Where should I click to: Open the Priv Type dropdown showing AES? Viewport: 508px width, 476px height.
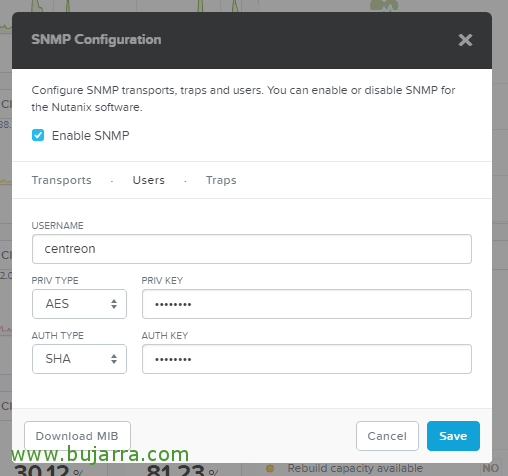[79, 304]
